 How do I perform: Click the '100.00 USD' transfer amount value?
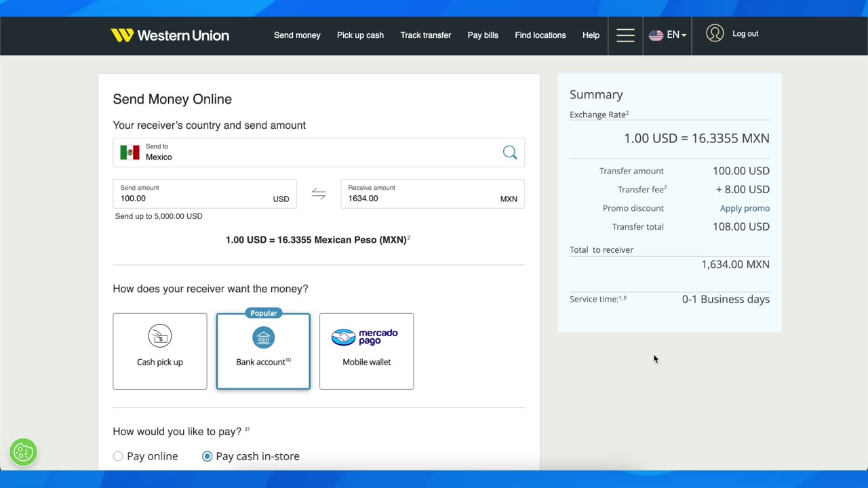pos(741,171)
